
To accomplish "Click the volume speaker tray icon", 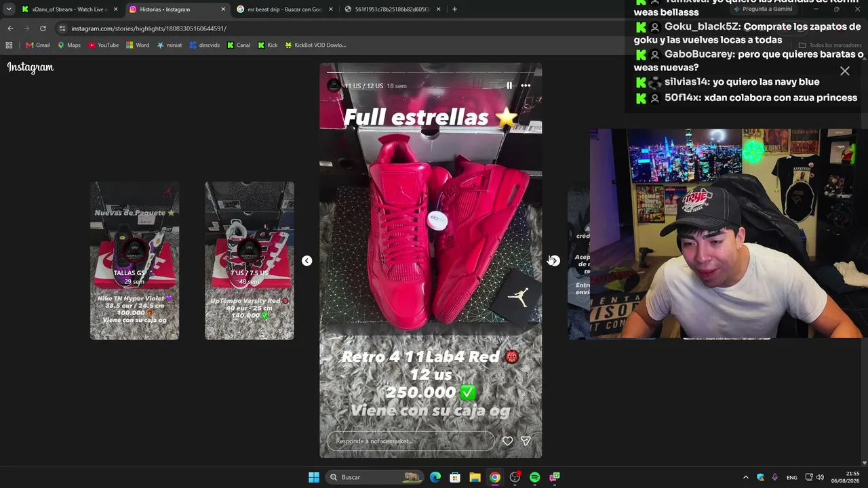I will click(x=820, y=477).
